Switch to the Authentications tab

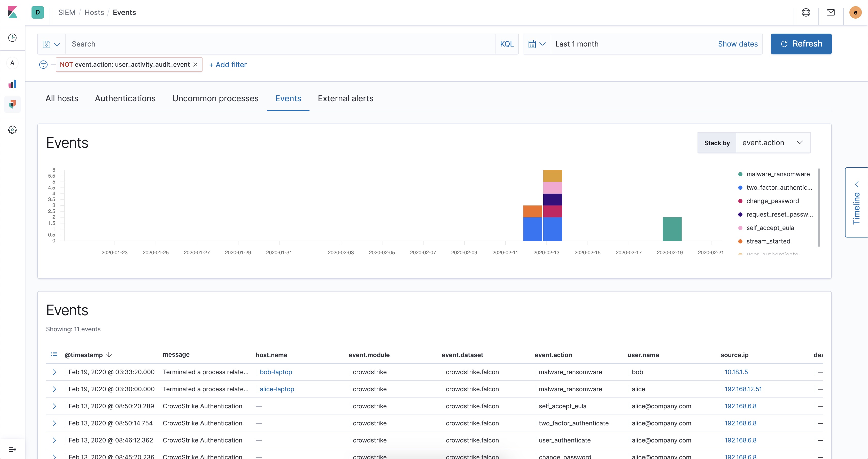point(125,98)
